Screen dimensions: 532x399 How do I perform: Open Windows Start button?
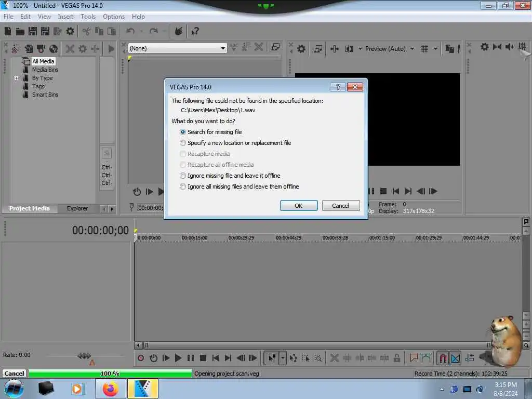point(14,389)
